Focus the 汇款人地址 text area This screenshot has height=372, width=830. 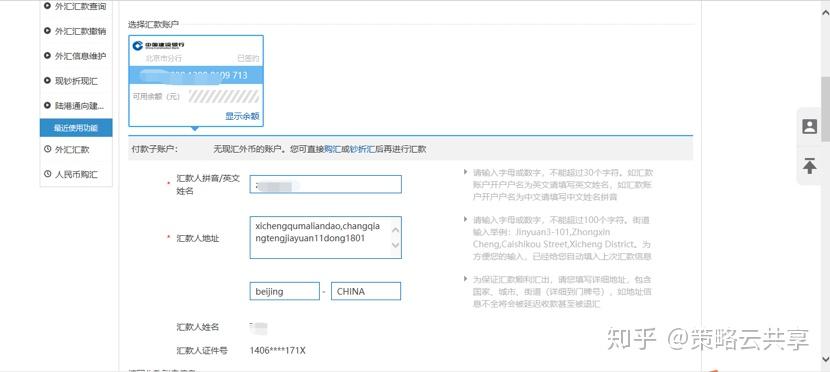point(326,237)
